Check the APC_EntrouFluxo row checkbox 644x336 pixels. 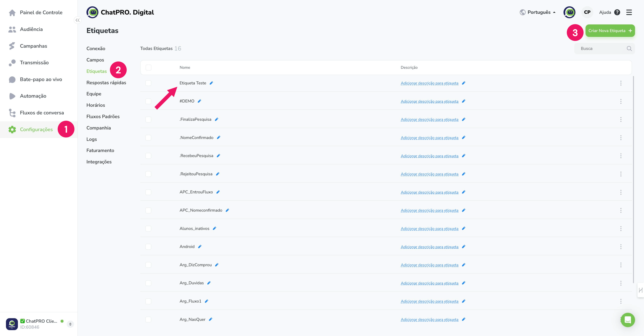pyautogui.click(x=148, y=192)
